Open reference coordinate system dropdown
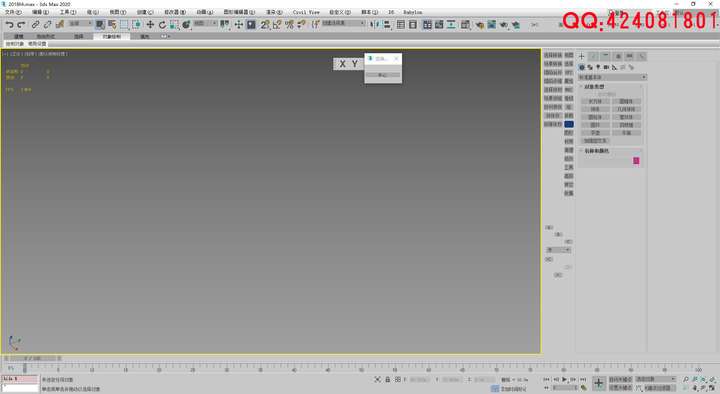 205,23
